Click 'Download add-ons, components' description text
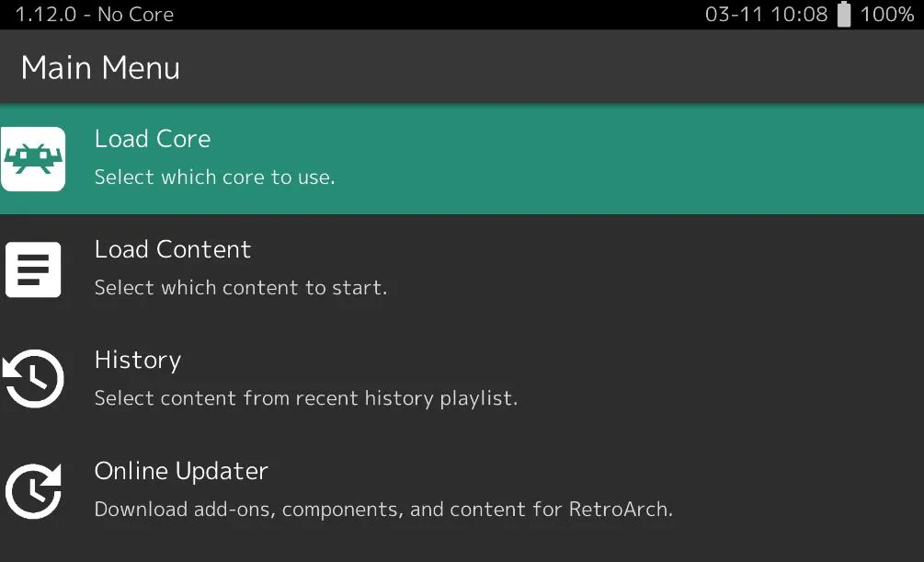 (383, 509)
